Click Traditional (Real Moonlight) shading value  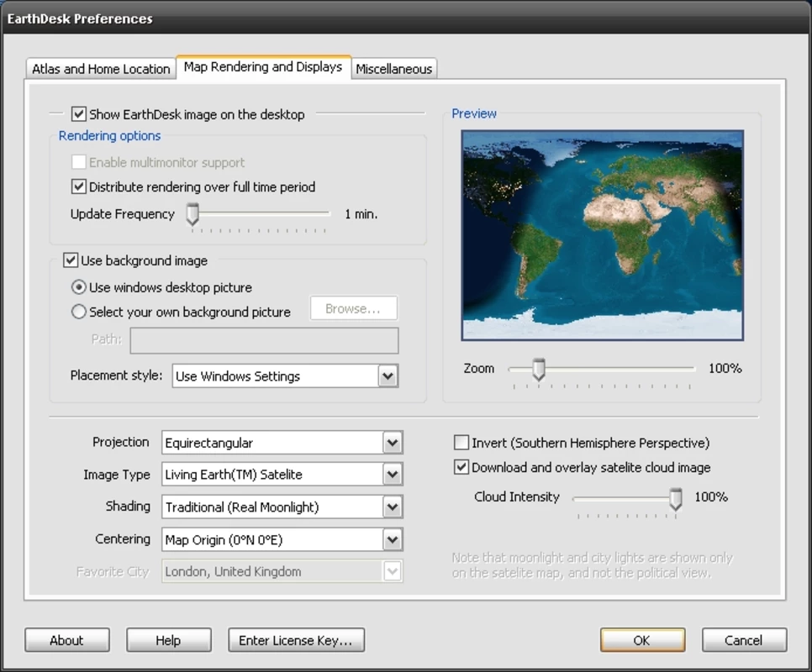point(242,507)
